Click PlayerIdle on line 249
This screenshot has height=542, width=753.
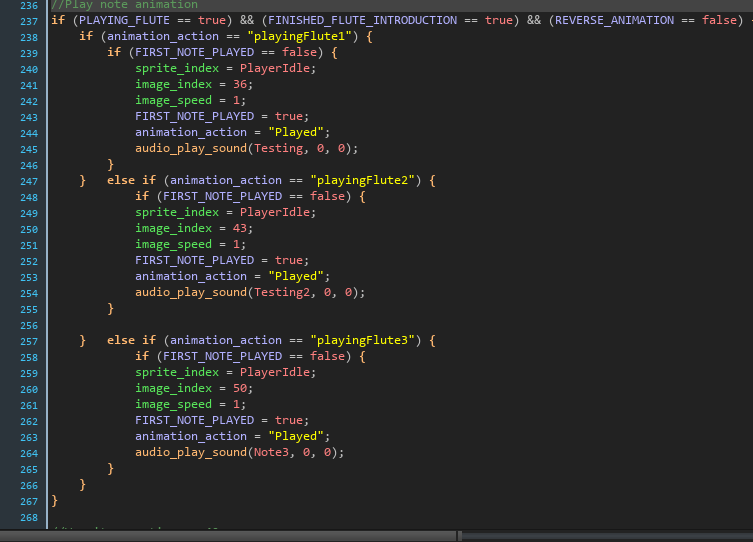click(x=275, y=212)
